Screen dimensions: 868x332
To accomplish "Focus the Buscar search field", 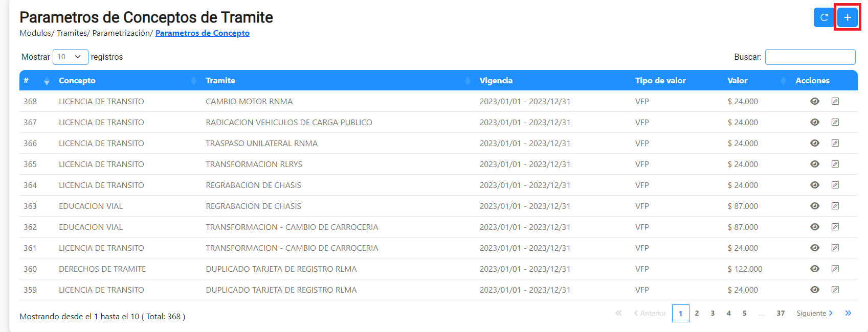I will pyautogui.click(x=810, y=57).
